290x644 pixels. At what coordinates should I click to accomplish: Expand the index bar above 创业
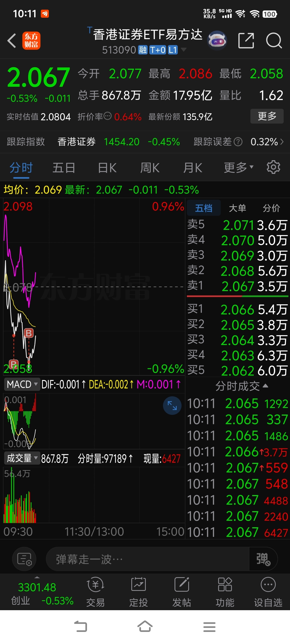tap(37, 577)
